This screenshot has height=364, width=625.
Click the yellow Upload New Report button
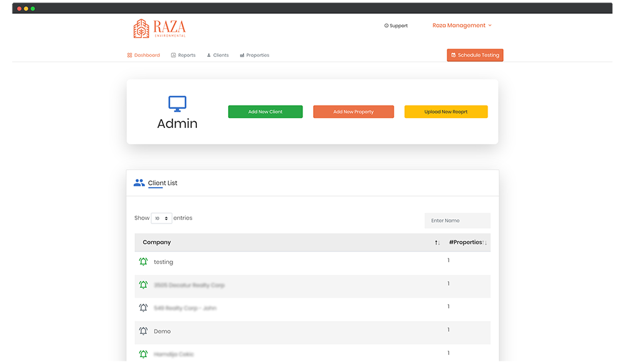(446, 112)
